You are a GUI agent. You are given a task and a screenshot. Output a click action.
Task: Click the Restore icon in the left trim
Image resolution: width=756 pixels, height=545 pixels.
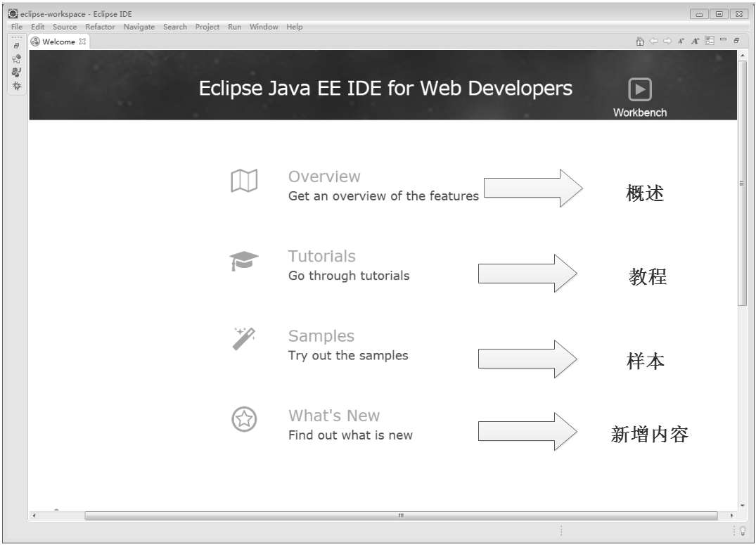[16, 46]
